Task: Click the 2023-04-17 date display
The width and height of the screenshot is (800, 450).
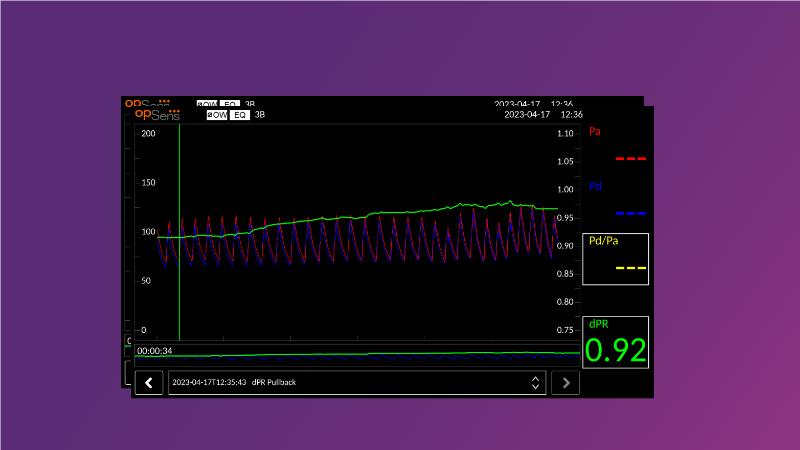Action: click(528, 115)
